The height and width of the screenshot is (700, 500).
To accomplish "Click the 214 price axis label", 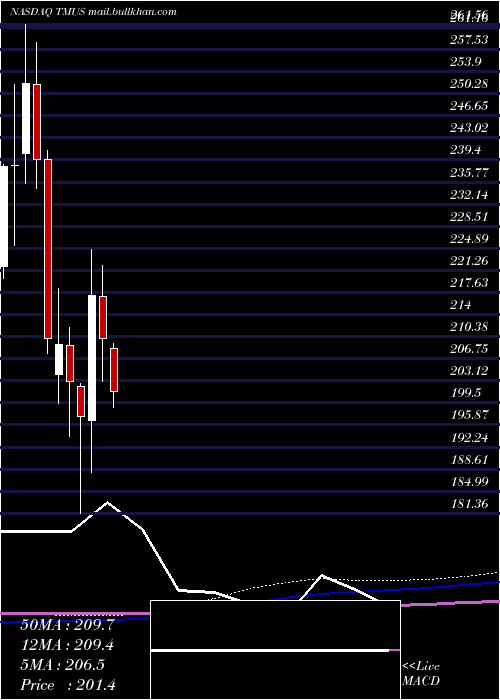I will click(460, 305).
